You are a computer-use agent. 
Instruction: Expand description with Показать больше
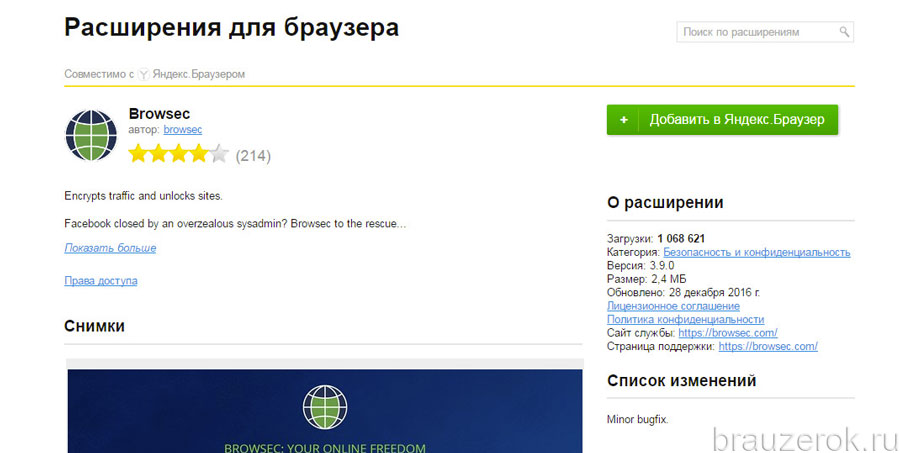pyautogui.click(x=110, y=248)
